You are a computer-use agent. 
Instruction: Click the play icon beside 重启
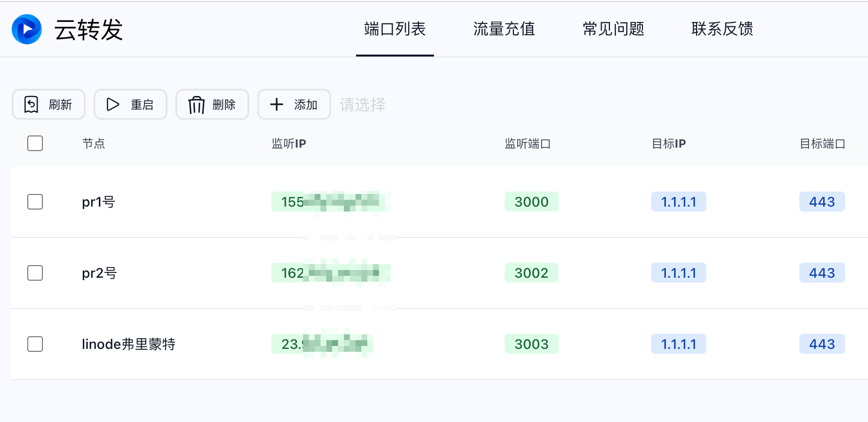(113, 104)
